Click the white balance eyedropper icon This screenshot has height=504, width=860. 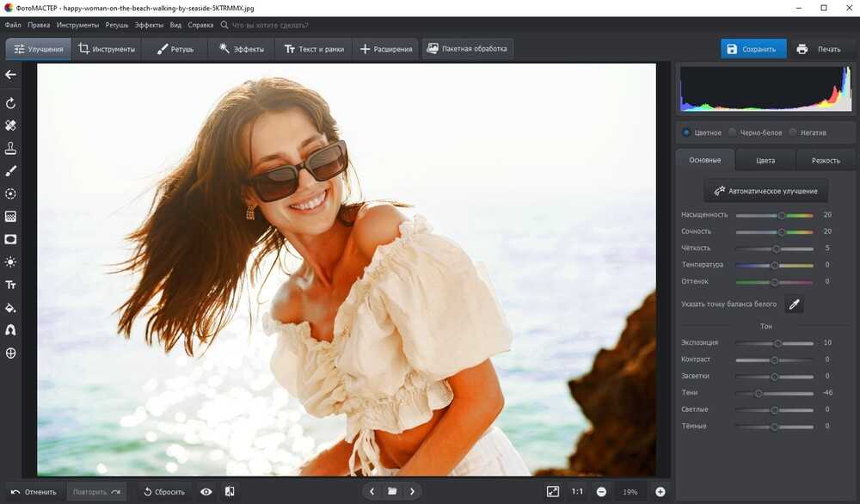coord(794,304)
